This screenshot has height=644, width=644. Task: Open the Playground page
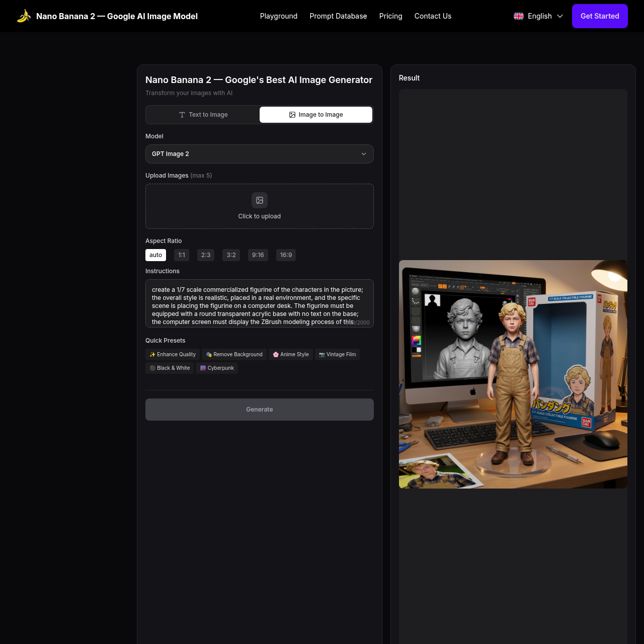tap(279, 16)
